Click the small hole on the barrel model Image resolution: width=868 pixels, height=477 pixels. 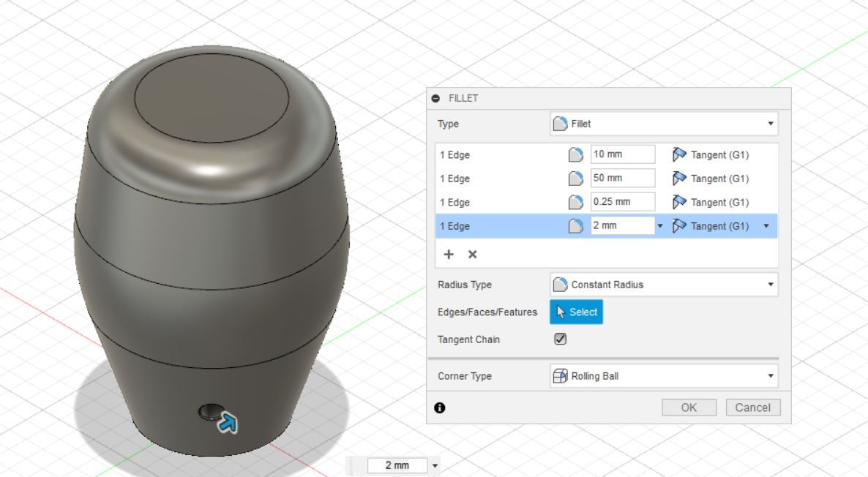[210, 412]
